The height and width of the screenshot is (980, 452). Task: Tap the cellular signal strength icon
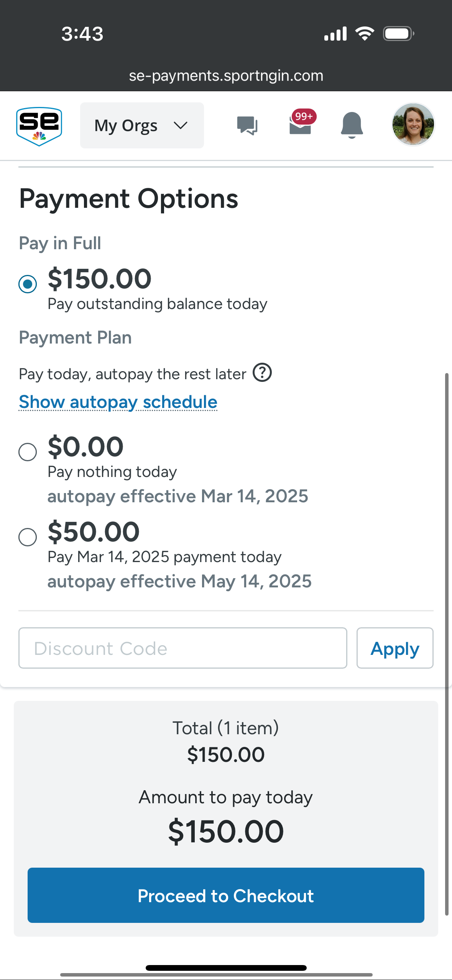(335, 34)
